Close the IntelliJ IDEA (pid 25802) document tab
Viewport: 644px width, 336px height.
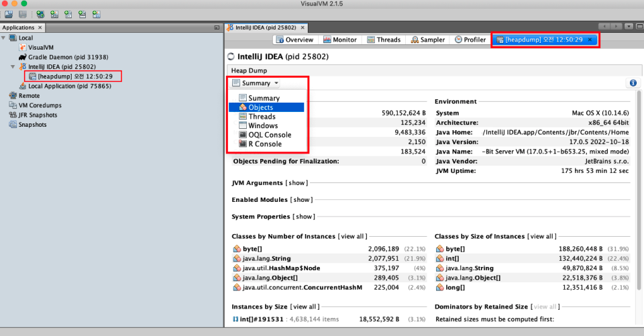coord(303,27)
